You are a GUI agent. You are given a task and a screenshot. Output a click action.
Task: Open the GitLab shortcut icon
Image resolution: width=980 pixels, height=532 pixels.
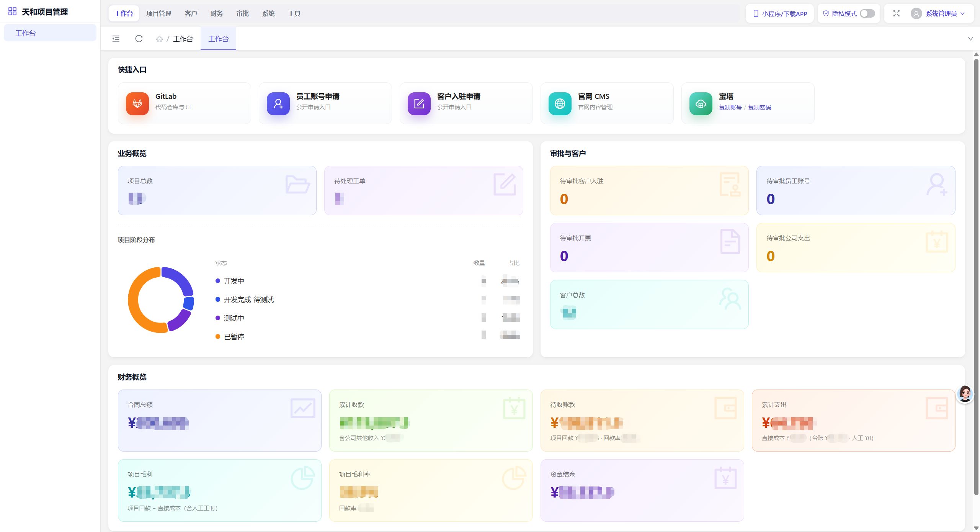[x=137, y=103]
